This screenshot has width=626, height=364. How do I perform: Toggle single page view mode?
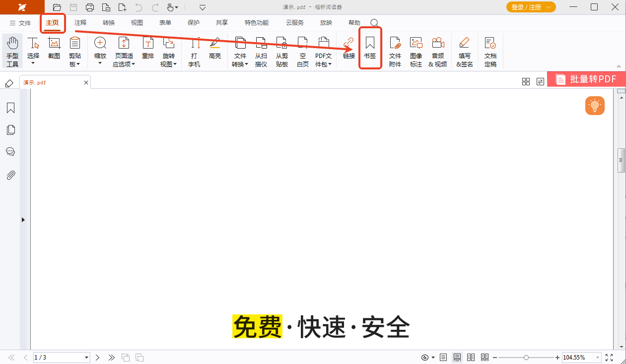(443, 358)
